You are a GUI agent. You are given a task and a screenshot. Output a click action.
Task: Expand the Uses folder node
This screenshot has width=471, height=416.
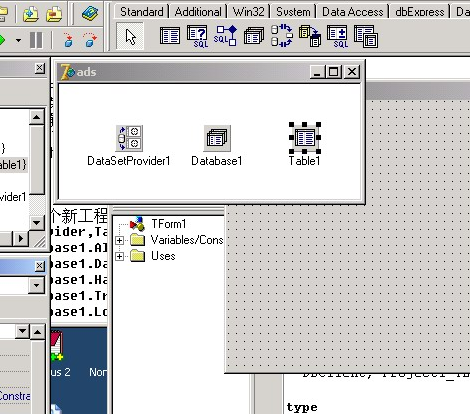tap(119, 256)
